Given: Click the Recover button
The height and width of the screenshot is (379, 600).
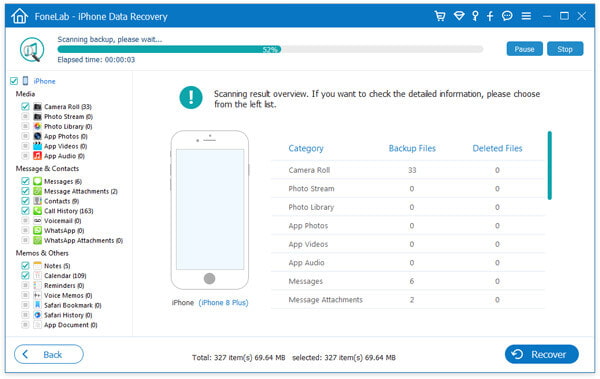Looking at the screenshot, I should 541,354.
